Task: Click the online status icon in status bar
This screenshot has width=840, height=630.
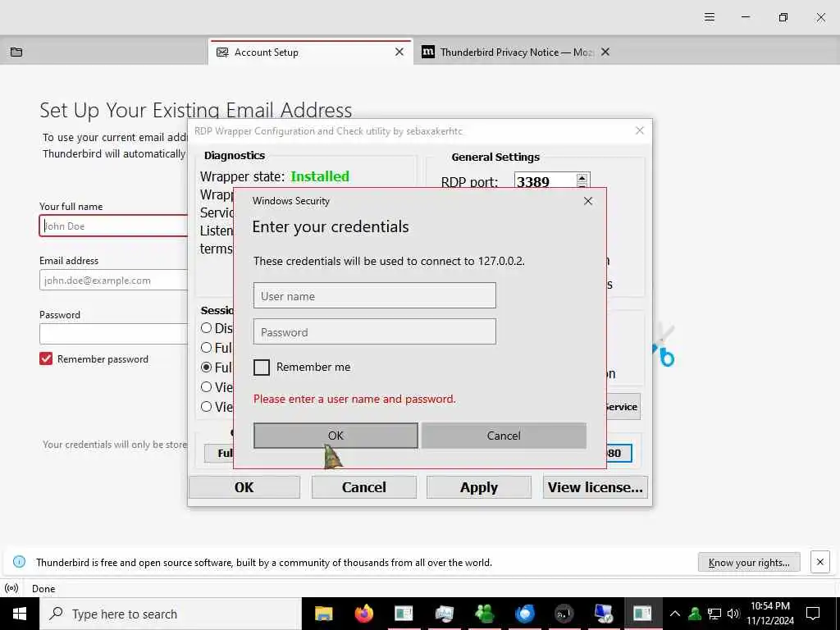Action: (x=11, y=588)
